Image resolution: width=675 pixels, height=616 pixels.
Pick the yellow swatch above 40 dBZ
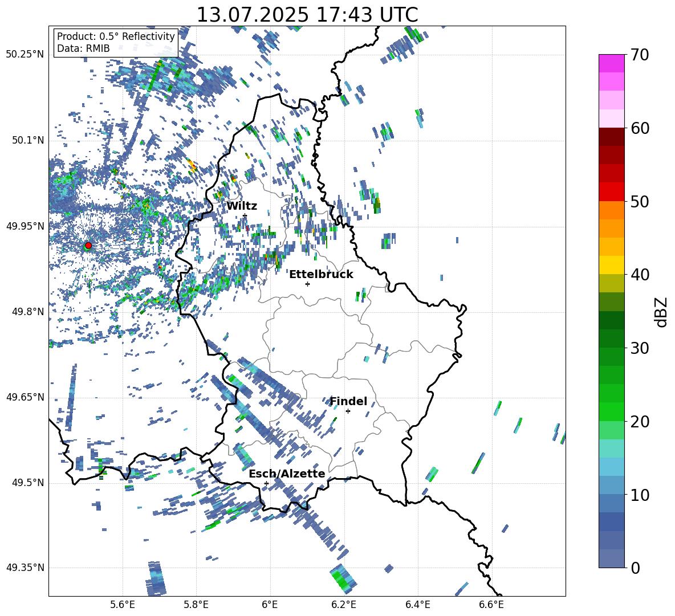pos(611,265)
